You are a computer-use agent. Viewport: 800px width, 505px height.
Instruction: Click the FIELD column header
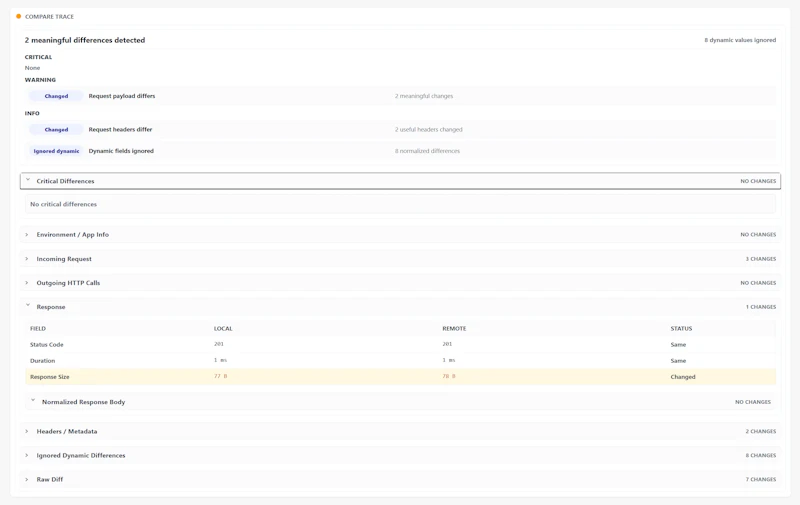coord(38,329)
